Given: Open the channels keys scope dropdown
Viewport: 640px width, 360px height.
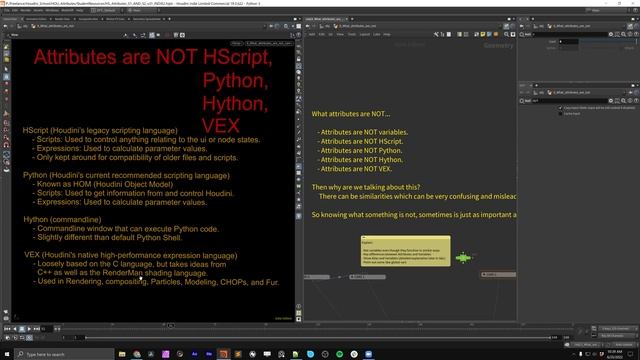Looking at the screenshot, I should (618, 328).
